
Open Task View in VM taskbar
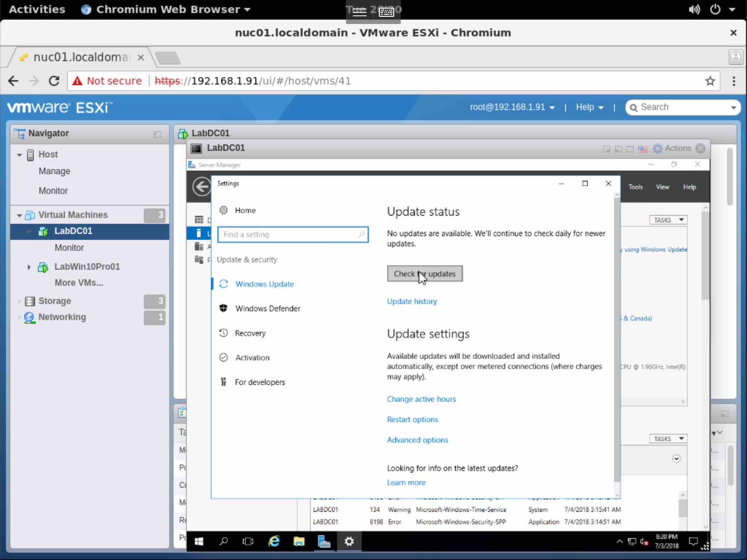248,541
